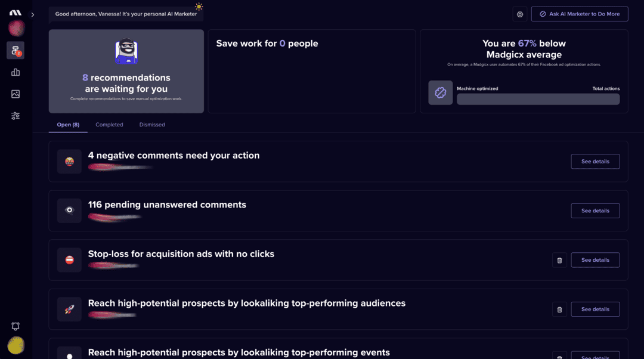Click the angry face negative comments icon

point(69,162)
